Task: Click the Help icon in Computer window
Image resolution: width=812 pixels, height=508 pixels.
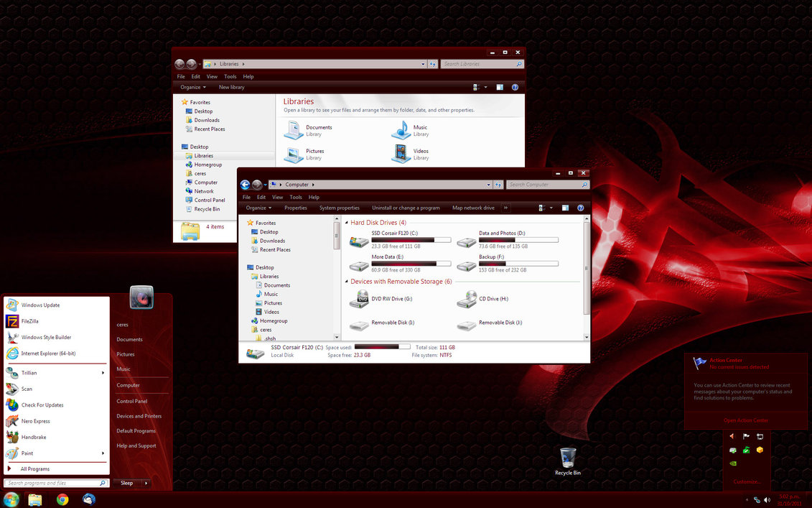Action: pos(580,208)
